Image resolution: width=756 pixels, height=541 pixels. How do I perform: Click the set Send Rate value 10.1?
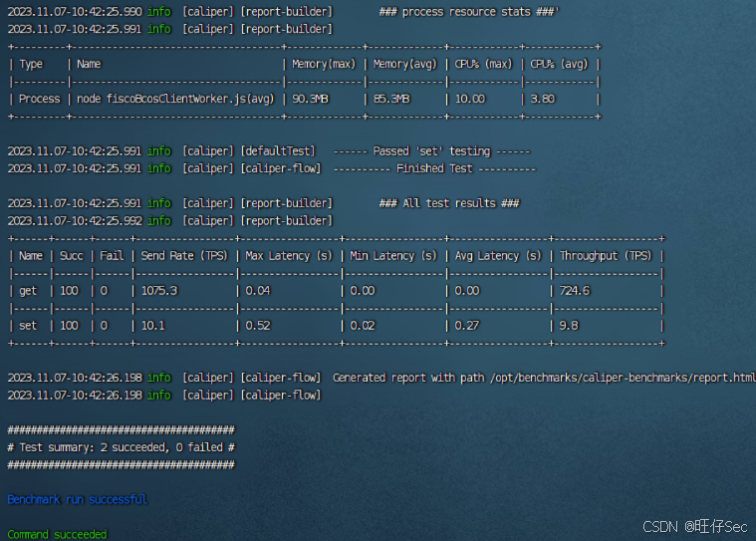tap(152, 326)
